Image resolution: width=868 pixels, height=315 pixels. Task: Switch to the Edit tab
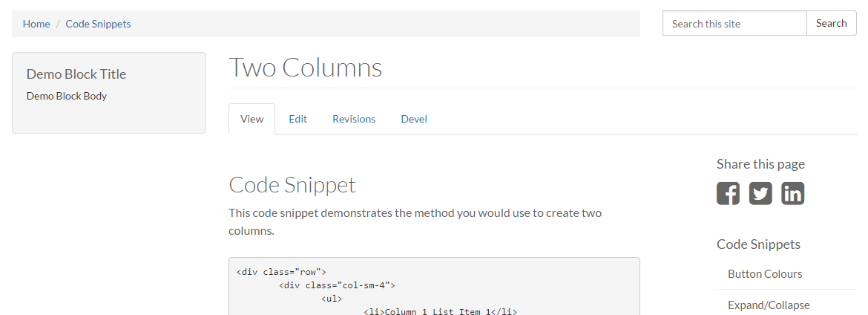297,119
